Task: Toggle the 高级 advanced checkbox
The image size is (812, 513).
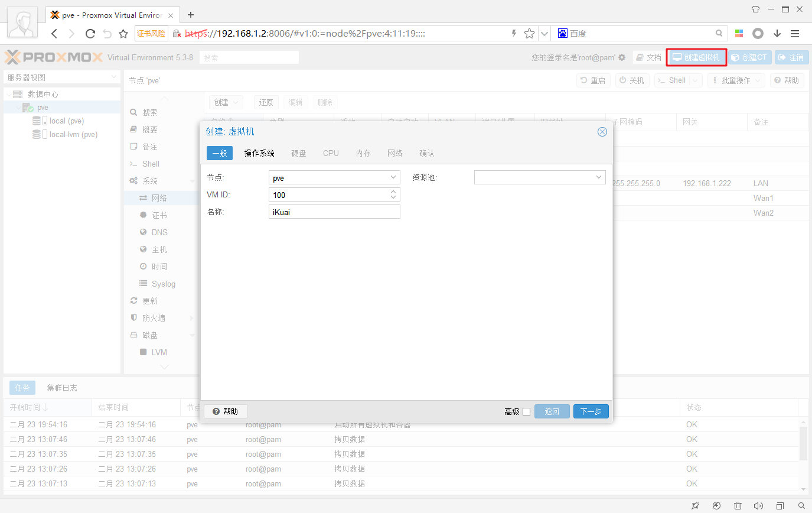Action: (527, 411)
